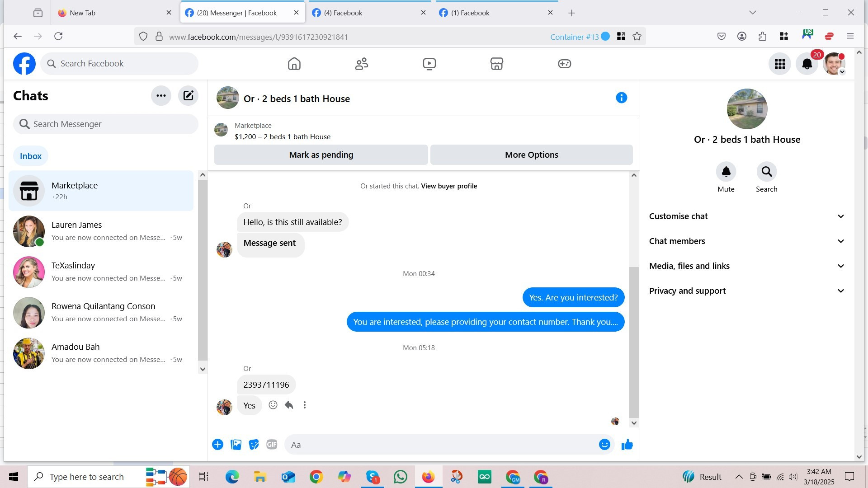Attach a photo using the image icon

tap(236, 445)
